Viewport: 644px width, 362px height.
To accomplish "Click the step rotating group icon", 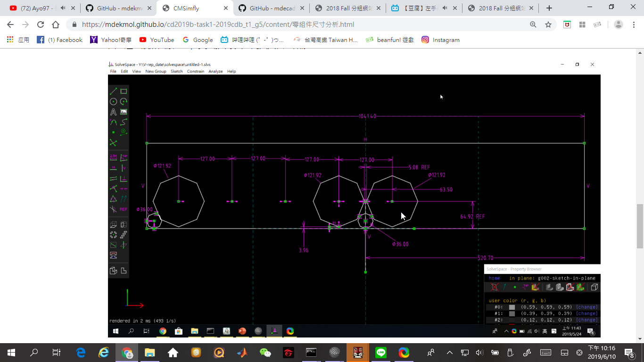I will (113, 234).
